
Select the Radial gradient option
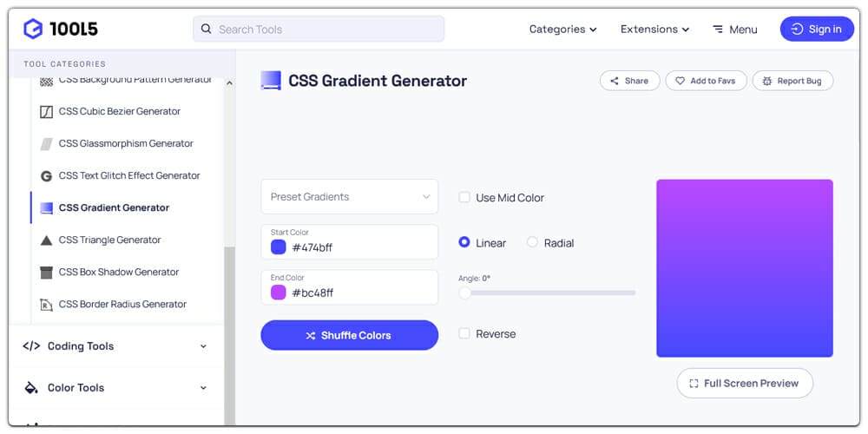click(x=532, y=242)
